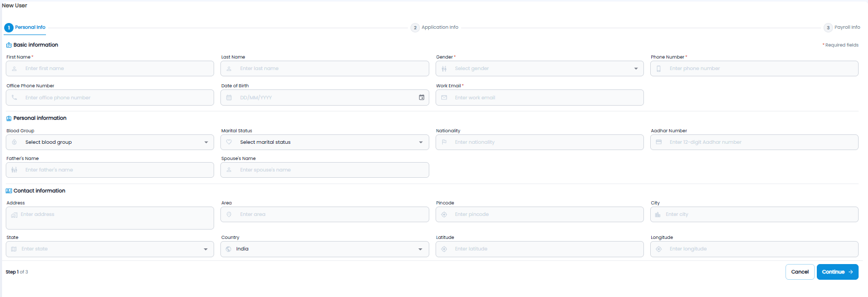Focus the Enter area input
Image resolution: width=868 pixels, height=297 pixels.
(325, 214)
